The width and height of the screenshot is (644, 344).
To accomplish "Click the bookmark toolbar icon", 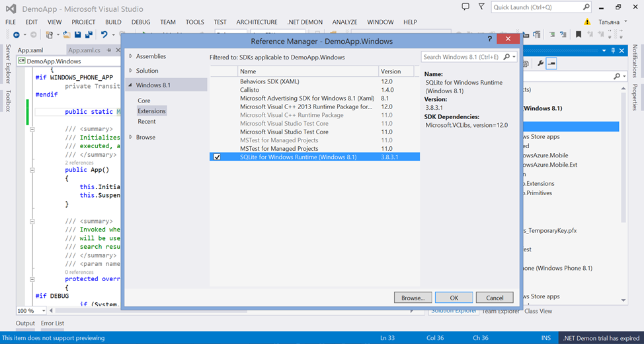I will (x=579, y=35).
